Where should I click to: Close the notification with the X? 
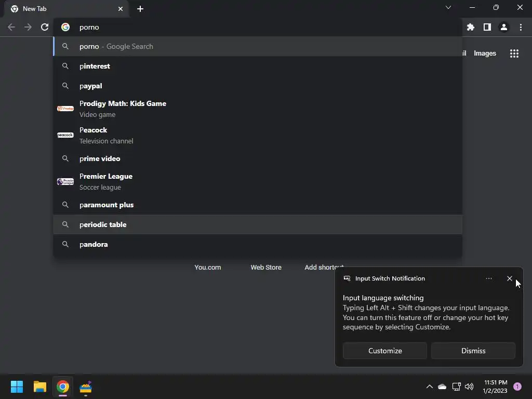(x=509, y=278)
